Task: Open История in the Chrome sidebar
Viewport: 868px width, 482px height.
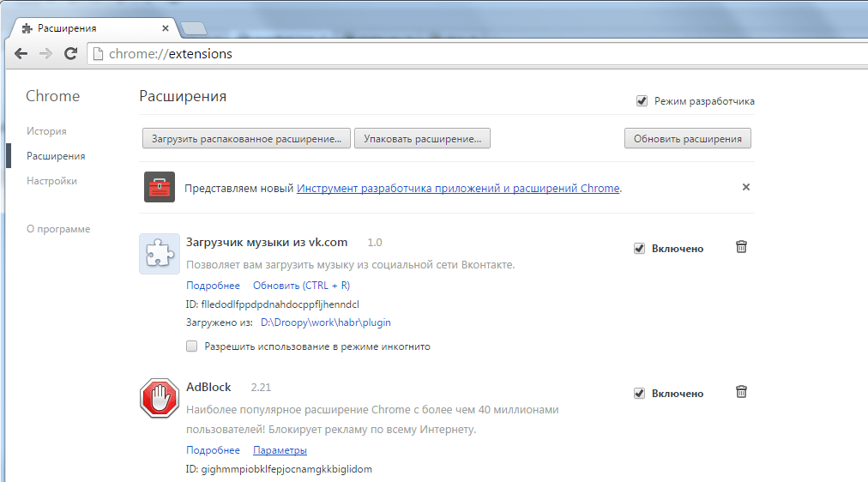Action: (46, 131)
